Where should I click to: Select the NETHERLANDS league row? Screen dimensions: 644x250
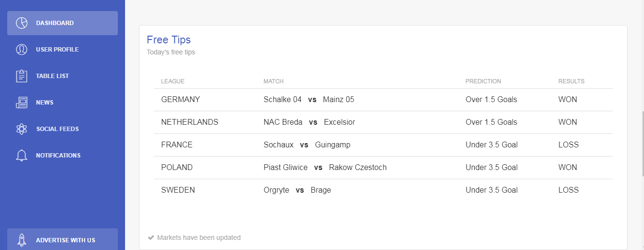[383, 122]
